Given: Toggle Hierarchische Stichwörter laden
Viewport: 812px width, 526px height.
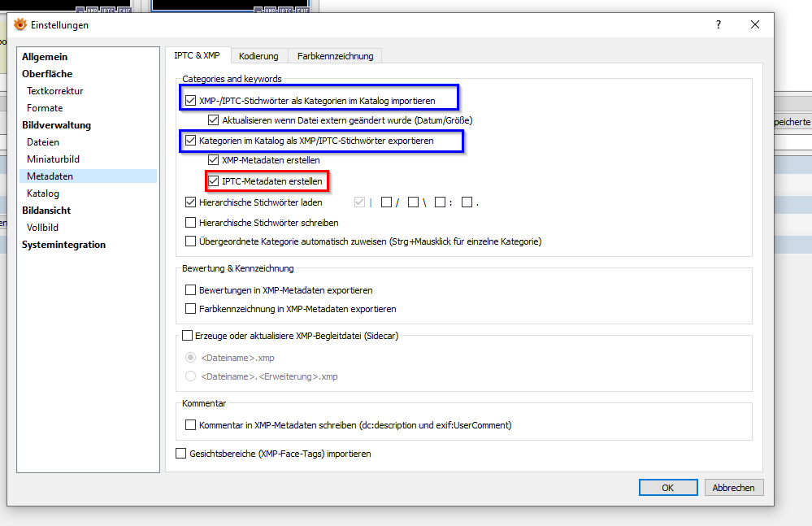Looking at the screenshot, I should click(190, 202).
